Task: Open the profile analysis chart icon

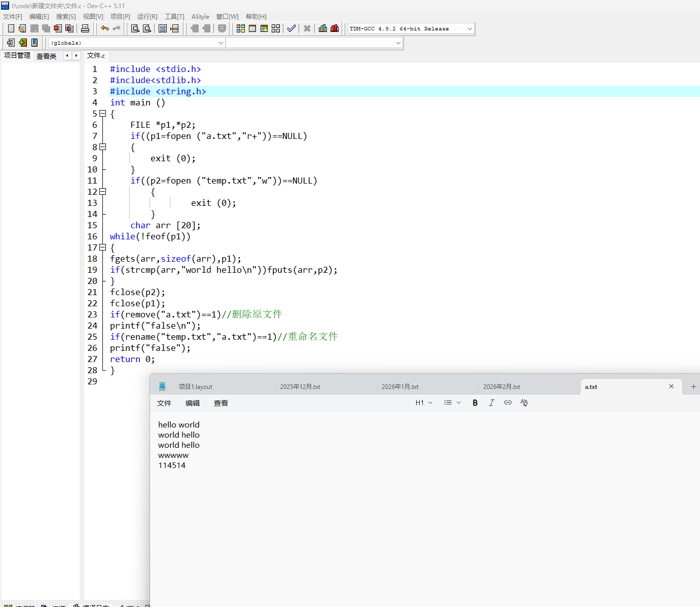Action: (323, 28)
